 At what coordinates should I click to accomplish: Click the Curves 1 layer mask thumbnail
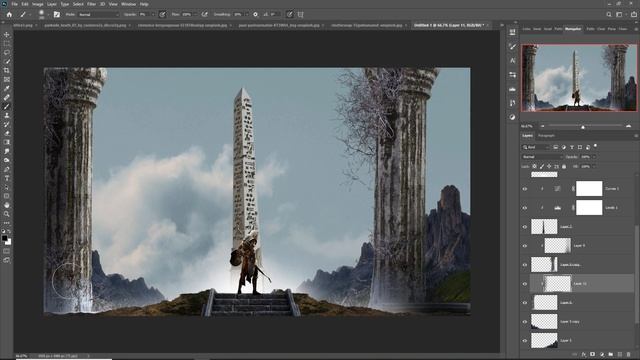coord(589,189)
